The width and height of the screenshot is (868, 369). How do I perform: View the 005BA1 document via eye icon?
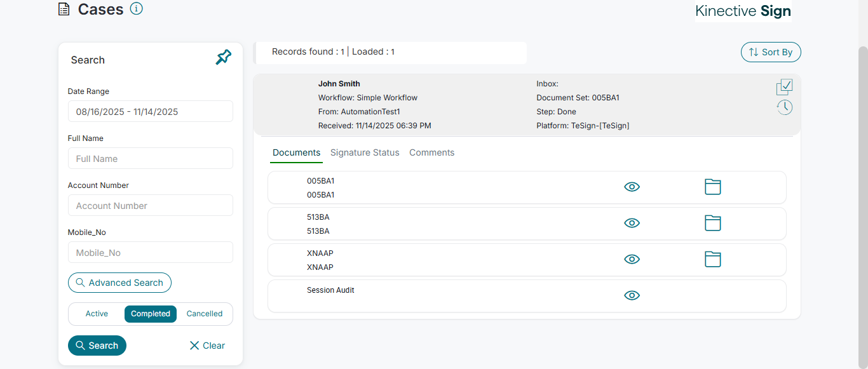(632, 187)
